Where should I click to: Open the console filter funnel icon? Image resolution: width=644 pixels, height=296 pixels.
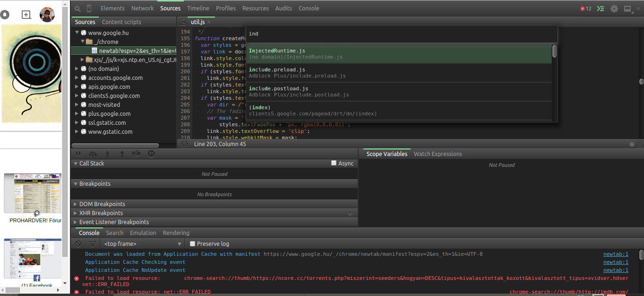(93, 244)
